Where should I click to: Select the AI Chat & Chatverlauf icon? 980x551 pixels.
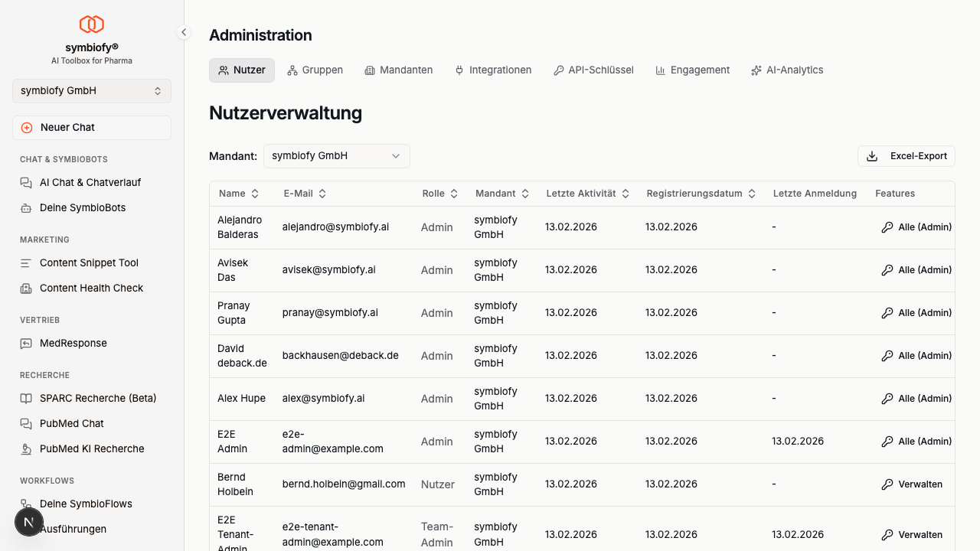tap(25, 182)
